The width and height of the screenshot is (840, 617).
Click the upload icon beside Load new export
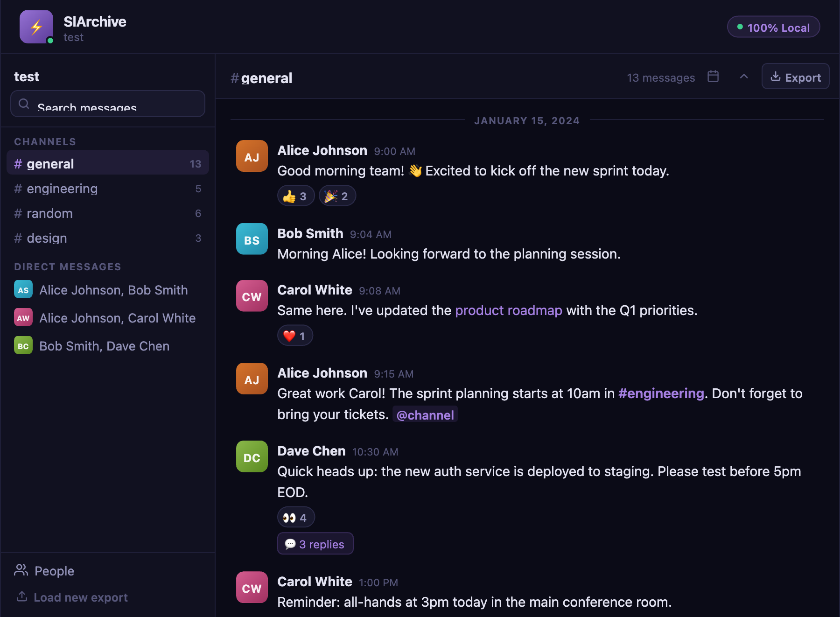[21, 597]
